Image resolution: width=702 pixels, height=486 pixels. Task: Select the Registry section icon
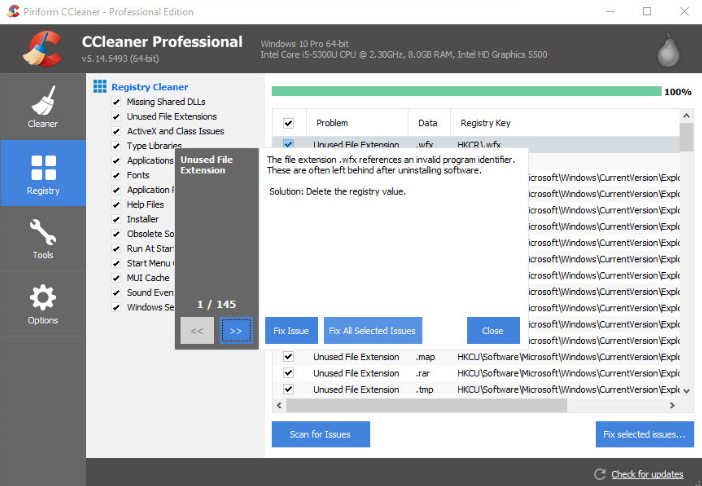43,167
